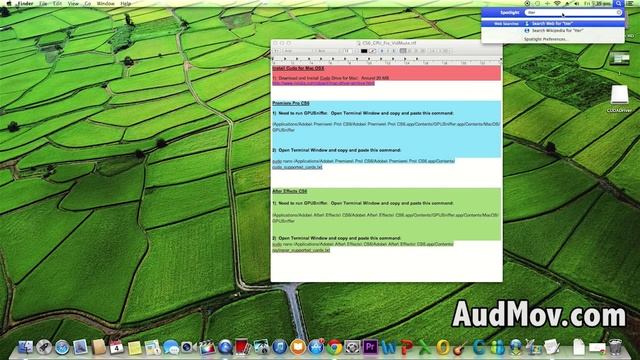The height and width of the screenshot is (360, 640).
Task: Click the 'Premiere Pro CS6' heading
Action: coord(291,103)
